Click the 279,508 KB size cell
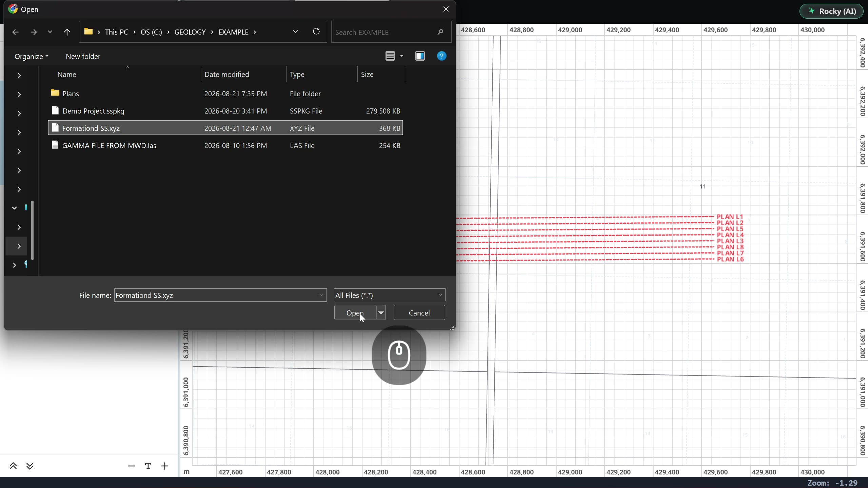The image size is (868, 488). [x=383, y=111]
